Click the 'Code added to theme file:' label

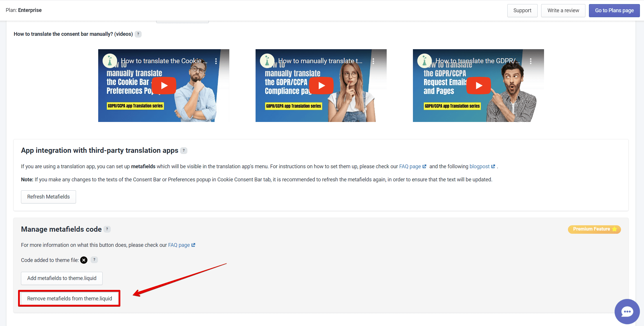click(x=50, y=260)
